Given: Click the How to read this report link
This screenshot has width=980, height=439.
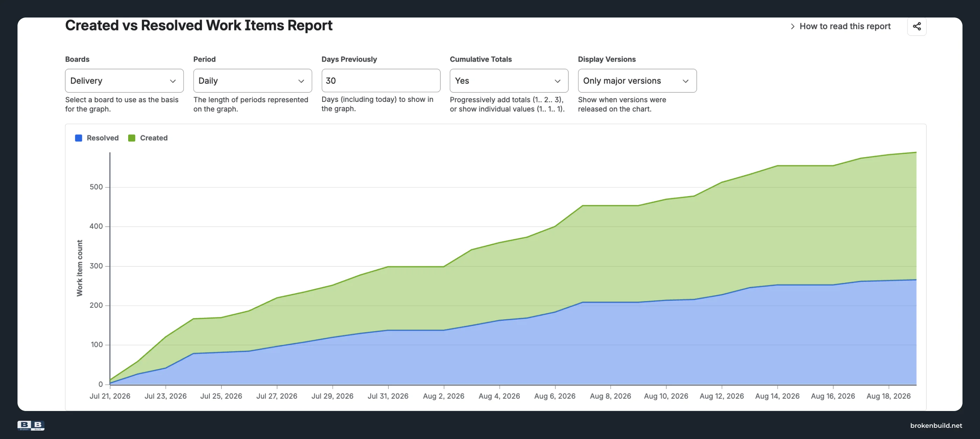Looking at the screenshot, I should 845,26.
